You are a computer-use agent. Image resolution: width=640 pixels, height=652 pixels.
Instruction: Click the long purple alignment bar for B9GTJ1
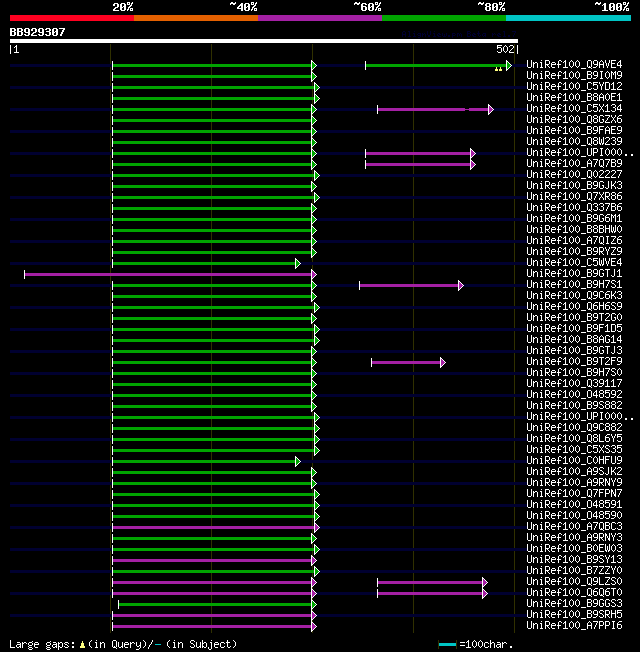point(171,274)
